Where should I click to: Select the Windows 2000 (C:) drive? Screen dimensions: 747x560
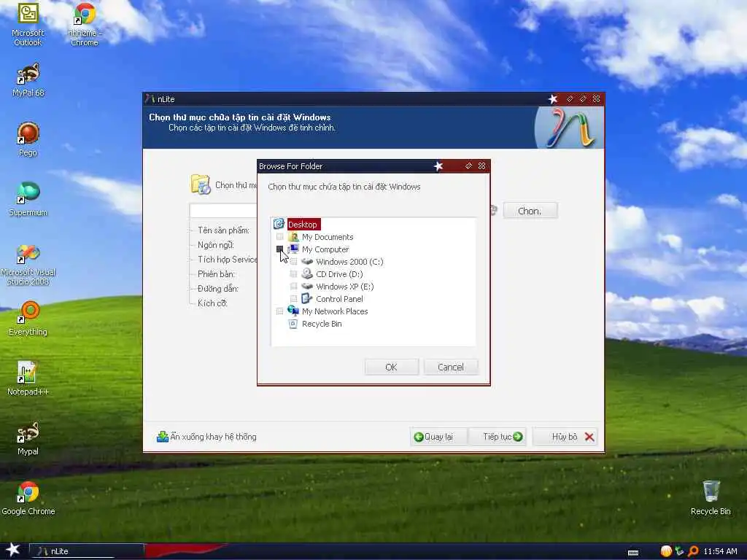pos(349,262)
